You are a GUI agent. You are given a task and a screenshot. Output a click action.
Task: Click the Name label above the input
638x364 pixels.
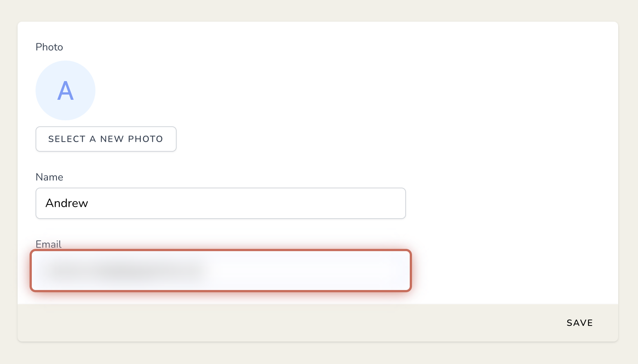[x=49, y=177]
